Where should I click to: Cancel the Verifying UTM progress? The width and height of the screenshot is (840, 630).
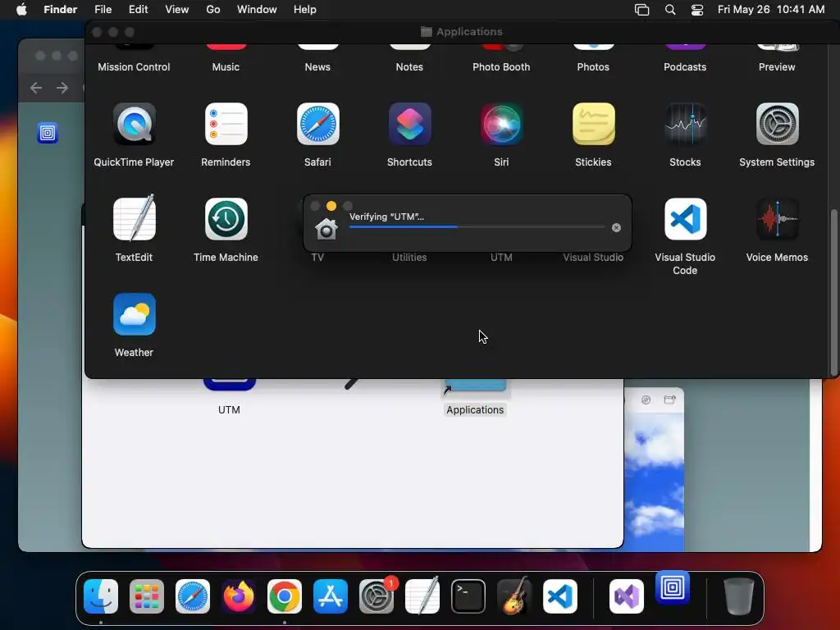pyautogui.click(x=616, y=228)
